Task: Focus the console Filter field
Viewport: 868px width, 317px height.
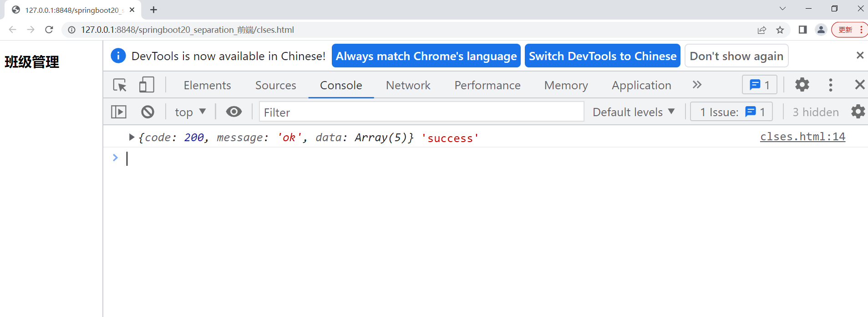Action: 421,112
